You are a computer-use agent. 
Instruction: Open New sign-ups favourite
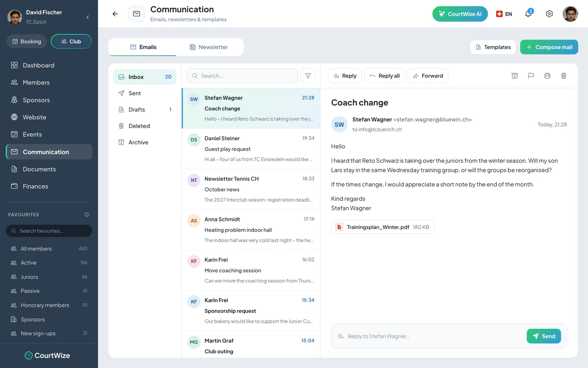coord(49,333)
